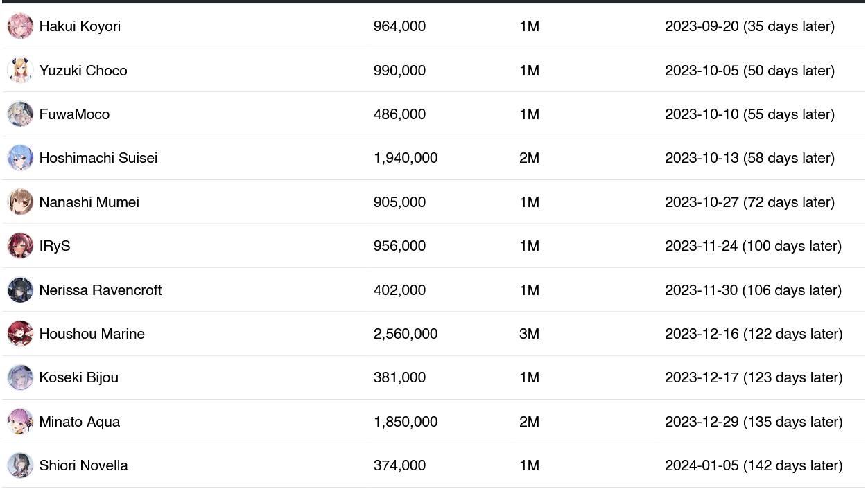868x489 pixels.
Task: Open the Hakui Koyori name link
Action: [x=80, y=26]
